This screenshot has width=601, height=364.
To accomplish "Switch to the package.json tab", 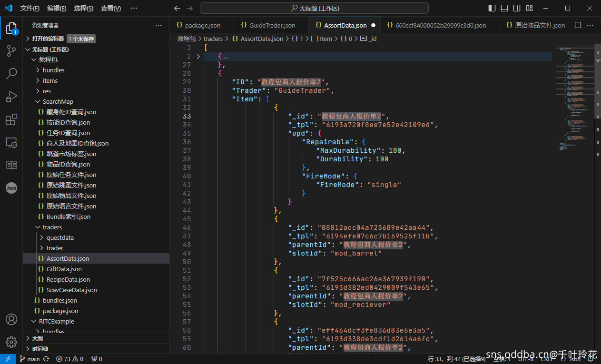I will point(202,25).
